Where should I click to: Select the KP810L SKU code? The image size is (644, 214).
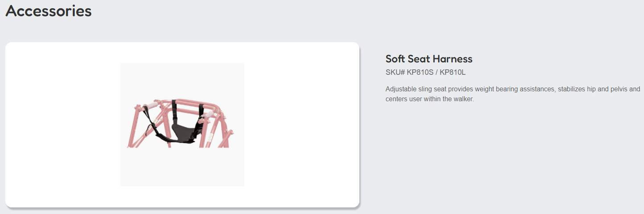[453, 72]
